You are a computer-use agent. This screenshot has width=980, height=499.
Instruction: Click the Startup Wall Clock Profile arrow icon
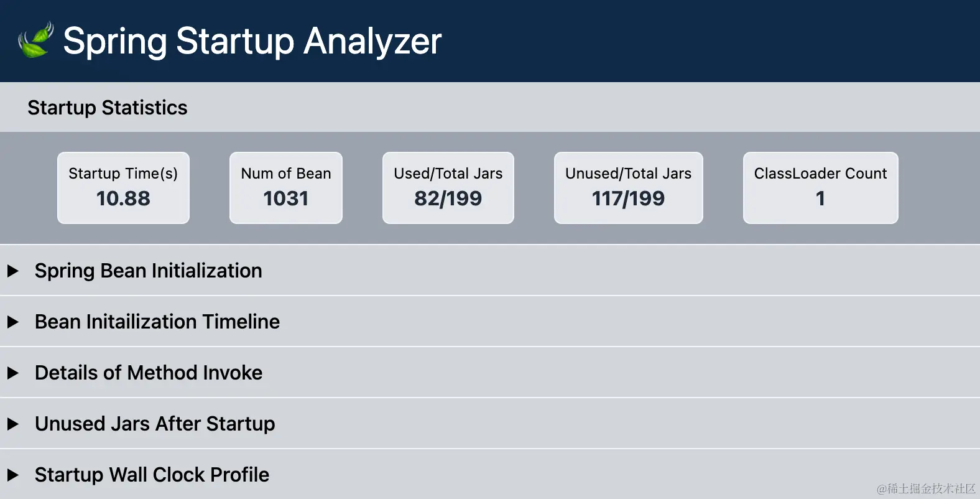pyautogui.click(x=14, y=475)
